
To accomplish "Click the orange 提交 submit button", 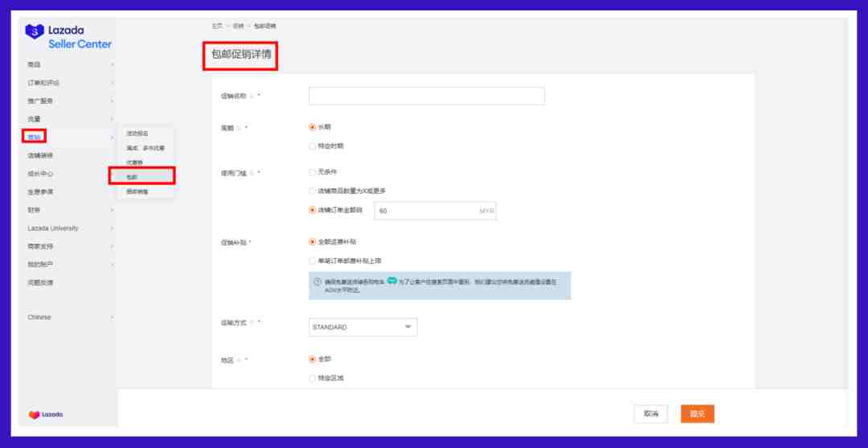I will click(x=698, y=413).
